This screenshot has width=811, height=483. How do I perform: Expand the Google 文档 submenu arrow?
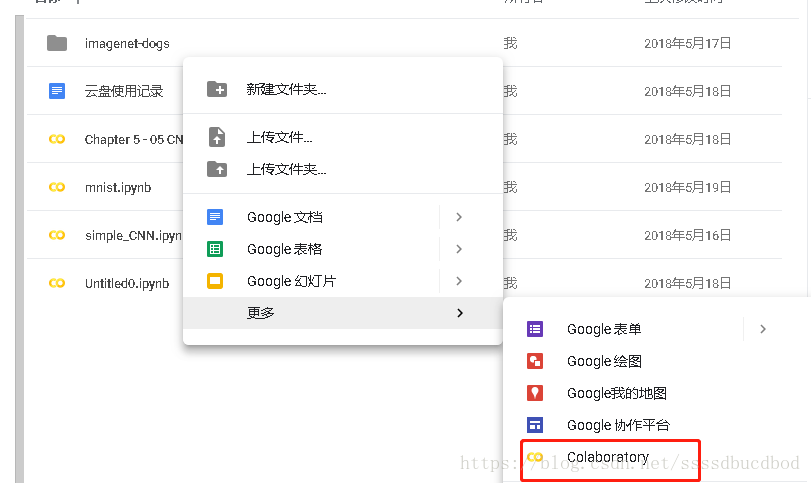tap(459, 217)
